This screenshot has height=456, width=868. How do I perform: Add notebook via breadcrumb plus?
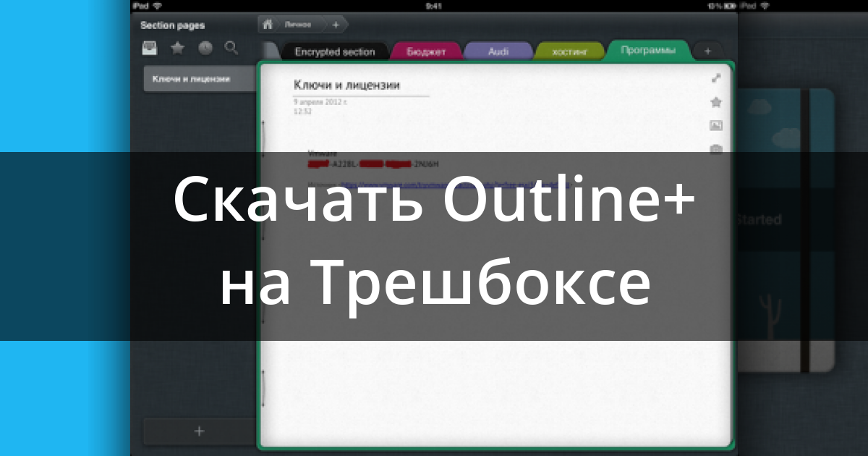pyautogui.click(x=335, y=24)
